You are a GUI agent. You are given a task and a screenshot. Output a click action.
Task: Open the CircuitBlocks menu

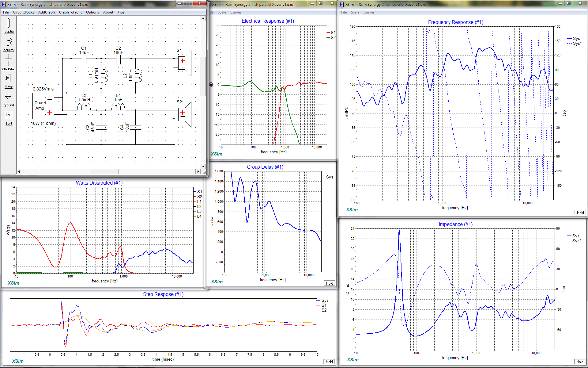(23, 12)
